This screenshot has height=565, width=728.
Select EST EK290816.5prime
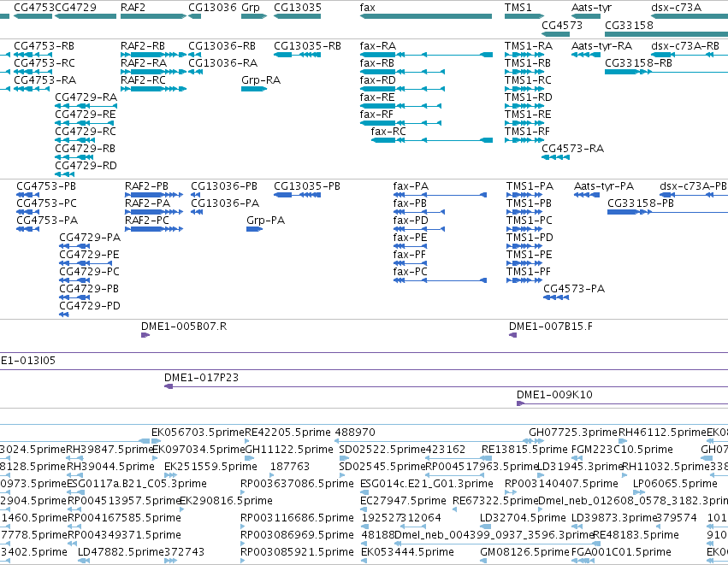click(x=226, y=501)
